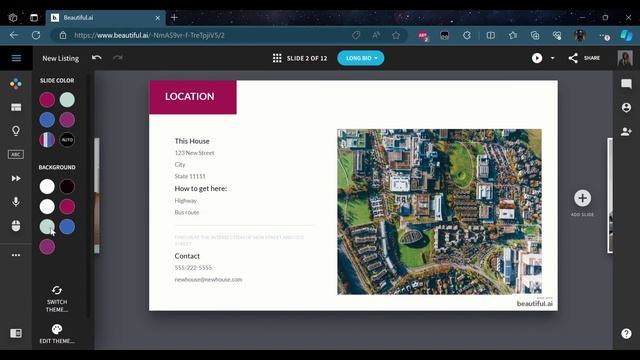640x360 pixels.
Task: Open the help question mark icon
Action: (626, 333)
